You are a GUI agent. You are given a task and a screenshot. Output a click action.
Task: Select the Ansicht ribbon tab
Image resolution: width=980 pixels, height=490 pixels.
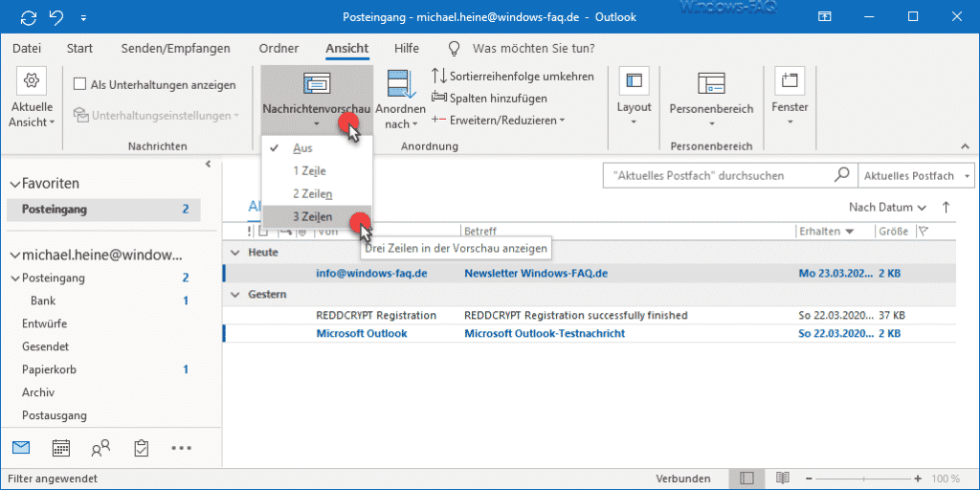[x=346, y=48]
